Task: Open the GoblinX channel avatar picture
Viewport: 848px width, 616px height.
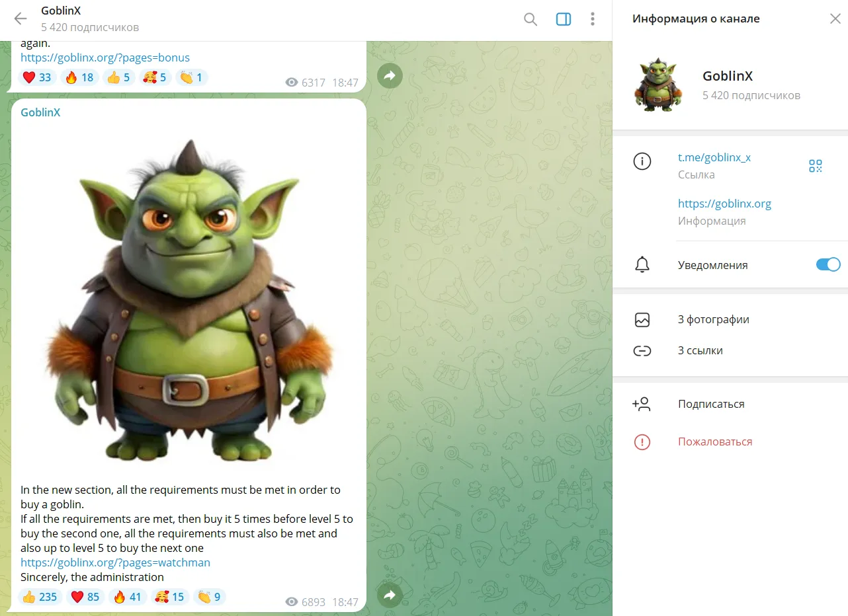Action: [657, 85]
